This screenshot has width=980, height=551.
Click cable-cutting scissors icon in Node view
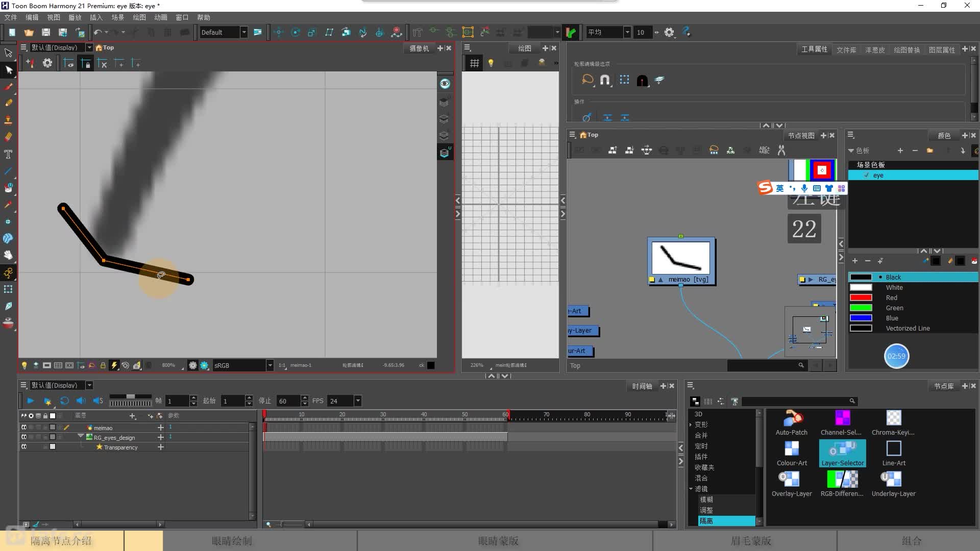(x=781, y=150)
